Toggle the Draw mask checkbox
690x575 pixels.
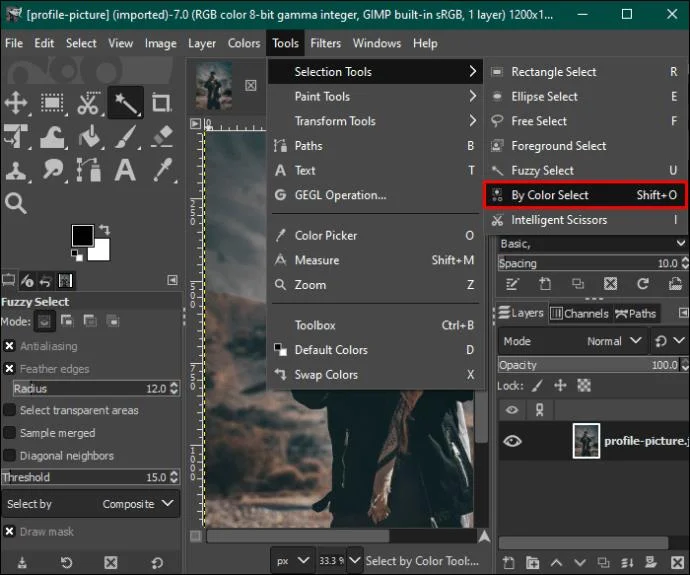point(9,531)
